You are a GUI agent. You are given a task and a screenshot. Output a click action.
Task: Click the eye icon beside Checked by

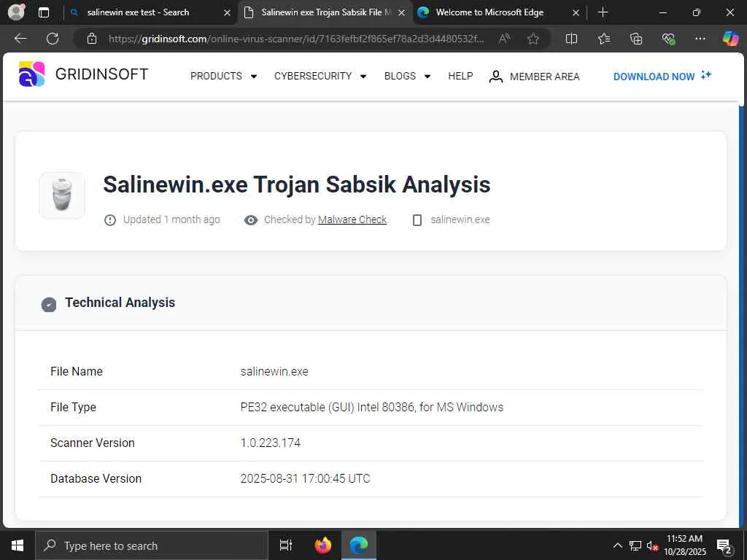tap(251, 220)
